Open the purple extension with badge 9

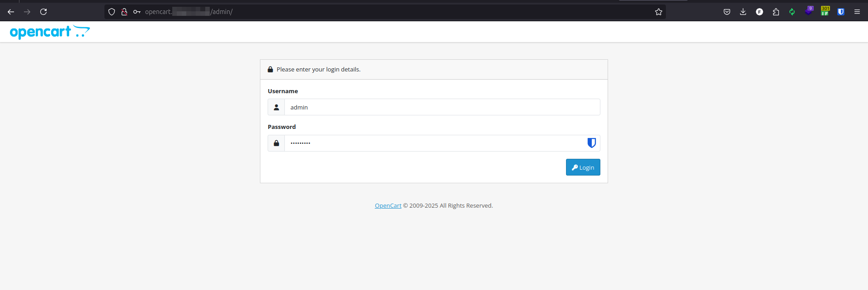coord(809,11)
